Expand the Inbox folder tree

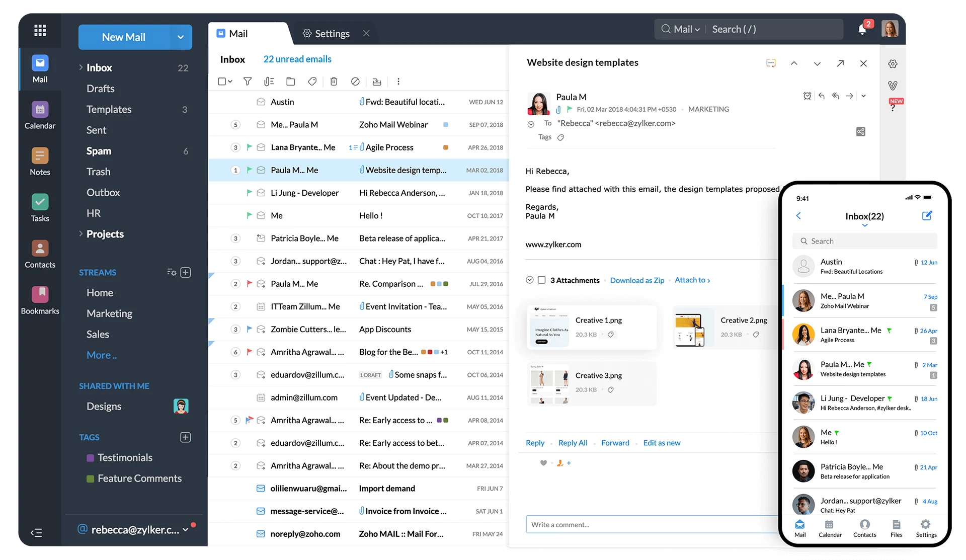click(x=79, y=66)
